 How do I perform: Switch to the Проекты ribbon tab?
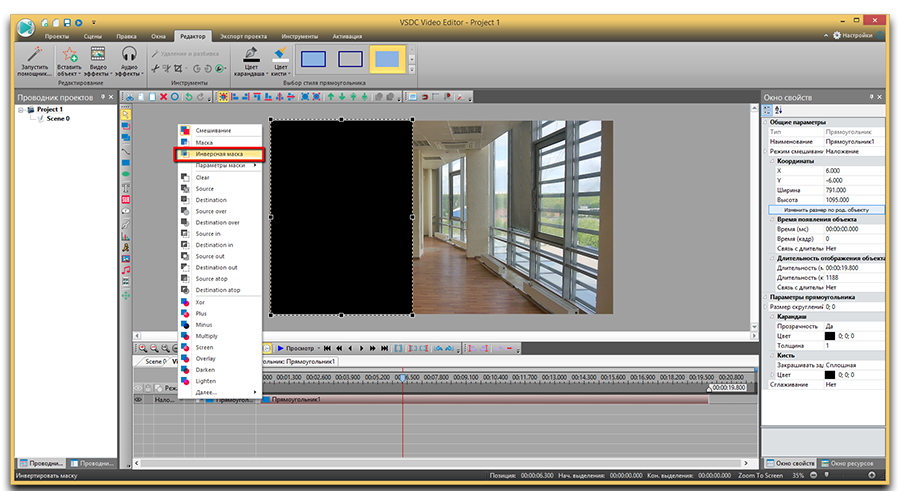coord(57,36)
